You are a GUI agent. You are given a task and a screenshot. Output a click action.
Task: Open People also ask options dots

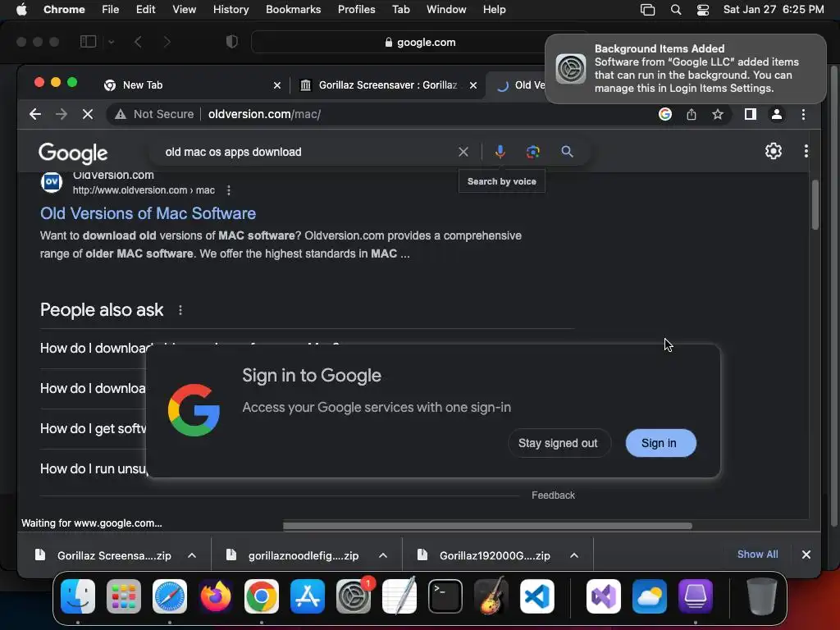click(x=180, y=310)
